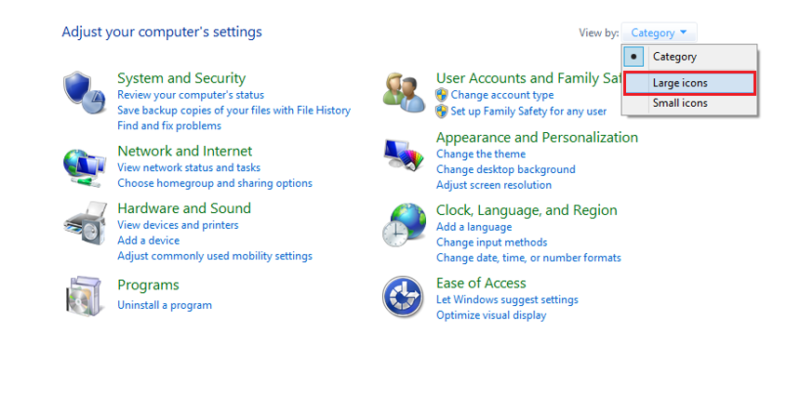Choose Small icons from the view menu
The image size is (800, 400).
click(679, 103)
